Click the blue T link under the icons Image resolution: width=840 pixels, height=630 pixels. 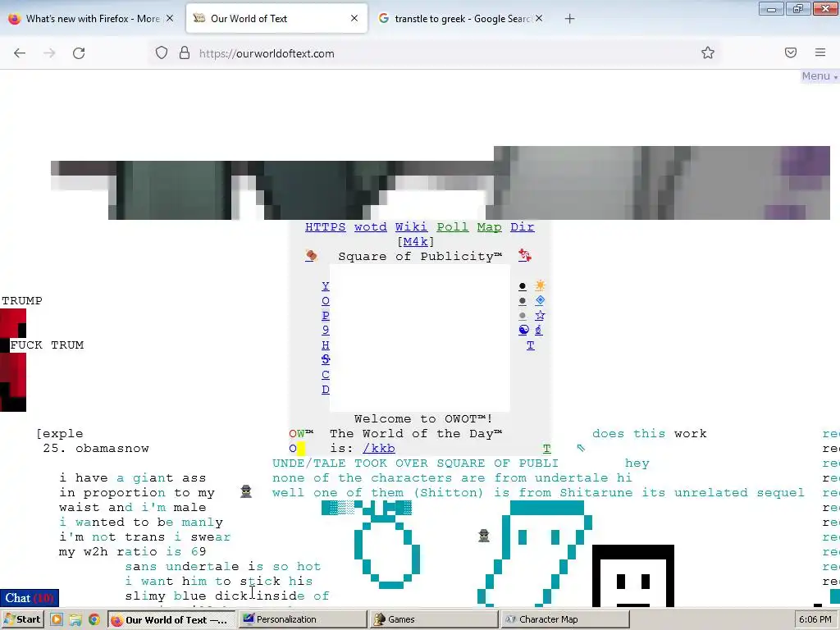point(531,345)
